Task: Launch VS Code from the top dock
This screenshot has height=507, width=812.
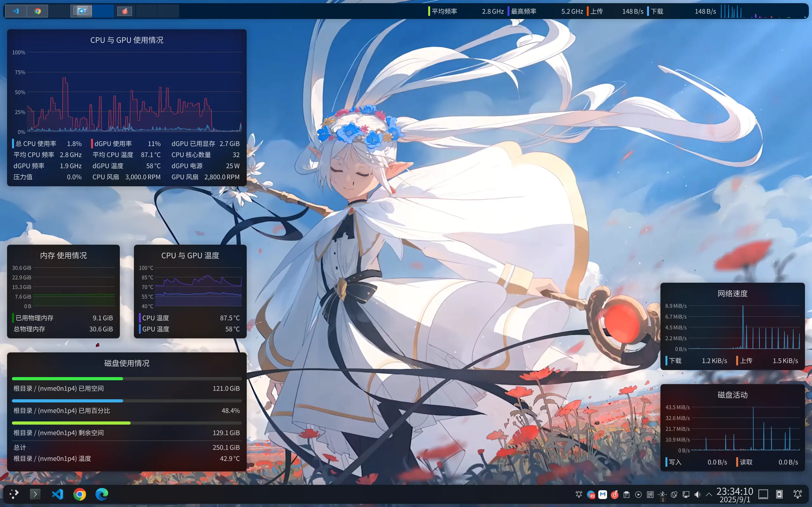Action: pyautogui.click(x=16, y=11)
